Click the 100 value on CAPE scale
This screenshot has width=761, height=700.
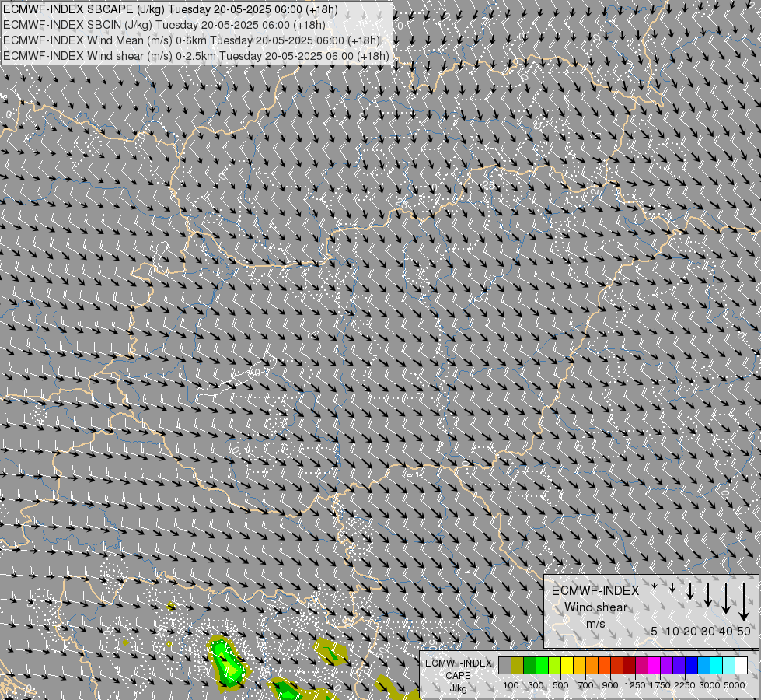coord(511,685)
